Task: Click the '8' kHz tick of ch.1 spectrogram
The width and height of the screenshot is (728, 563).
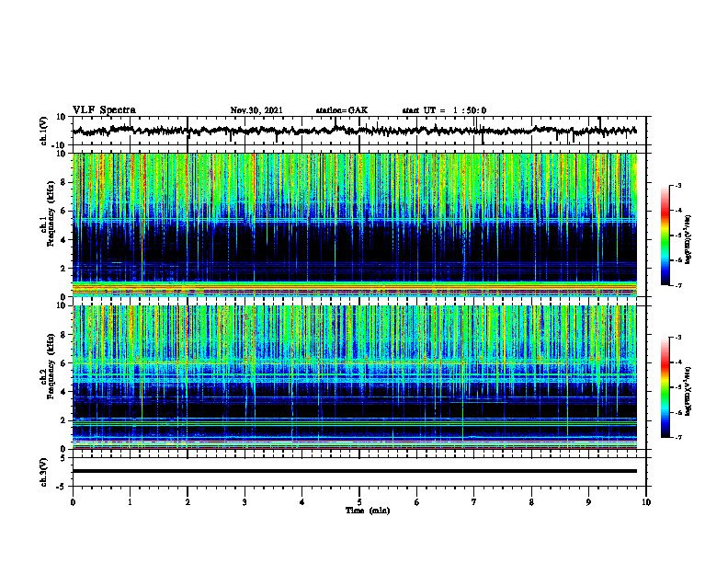Action: pyautogui.click(x=64, y=182)
